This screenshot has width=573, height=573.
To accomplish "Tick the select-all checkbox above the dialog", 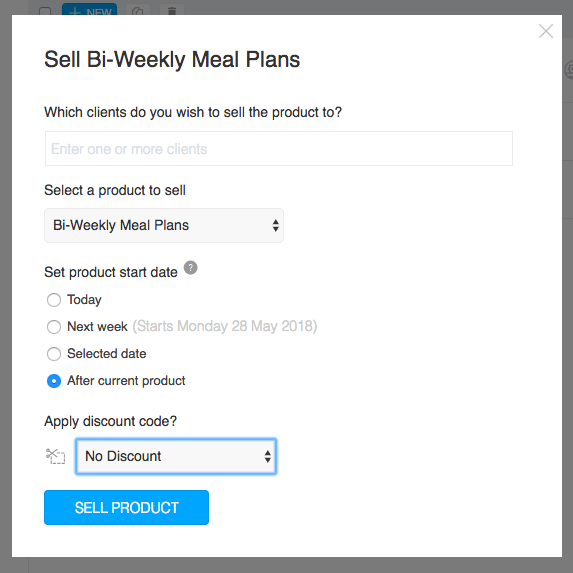I will click(x=45, y=11).
